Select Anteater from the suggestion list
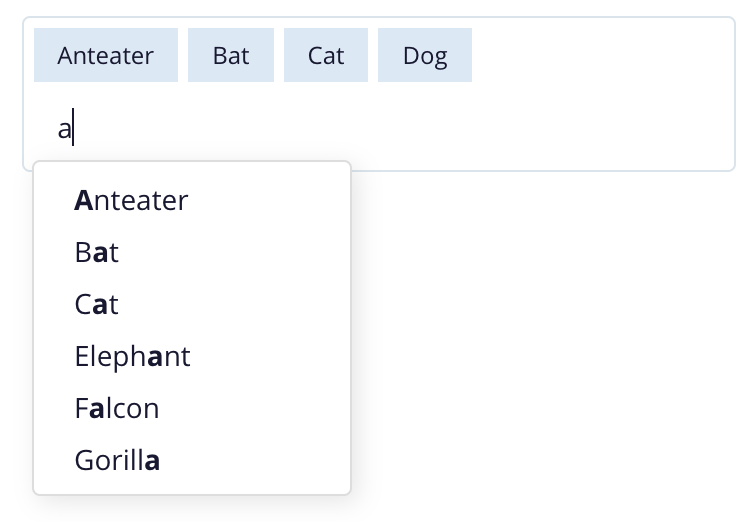Image resolution: width=754 pixels, height=522 pixels. (131, 201)
